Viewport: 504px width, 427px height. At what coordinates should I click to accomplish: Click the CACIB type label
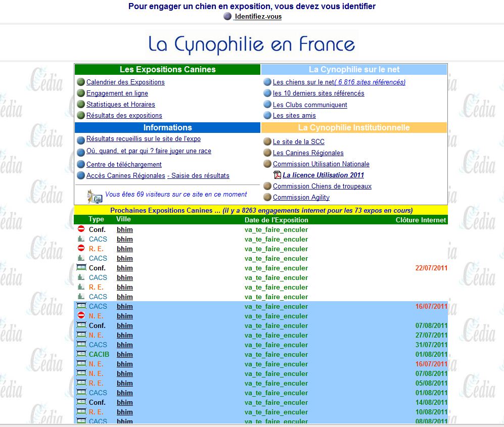pyautogui.click(x=99, y=354)
